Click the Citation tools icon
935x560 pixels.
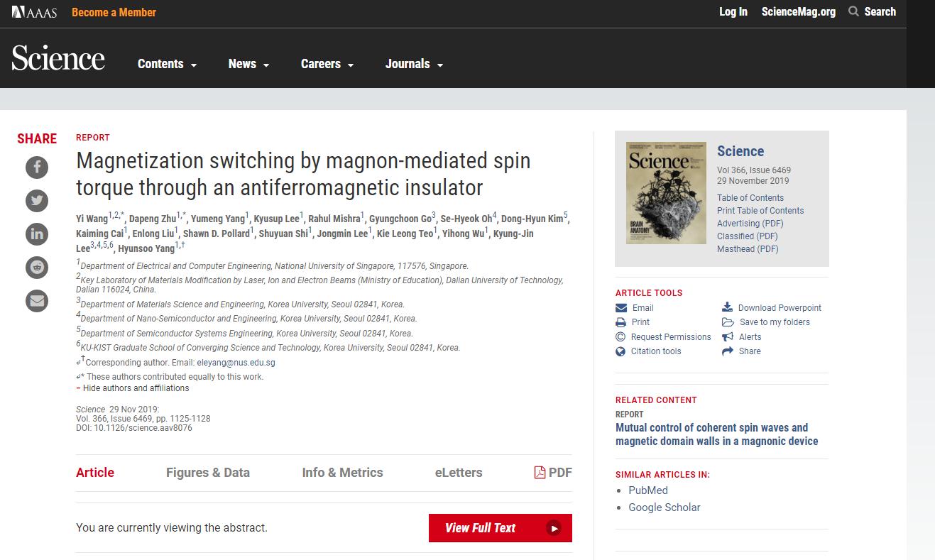[x=620, y=351]
